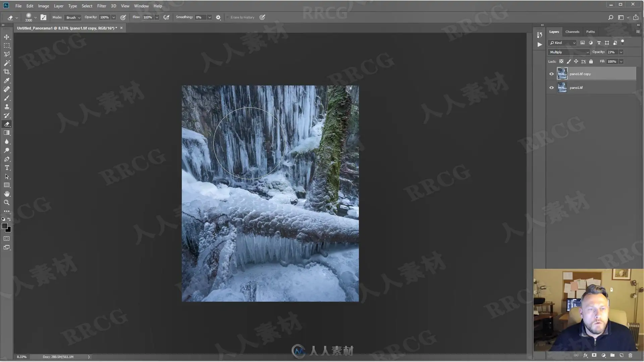Select the Hand tool
Image resolution: width=644 pixels, height=362 pixels.
point(7,194)
